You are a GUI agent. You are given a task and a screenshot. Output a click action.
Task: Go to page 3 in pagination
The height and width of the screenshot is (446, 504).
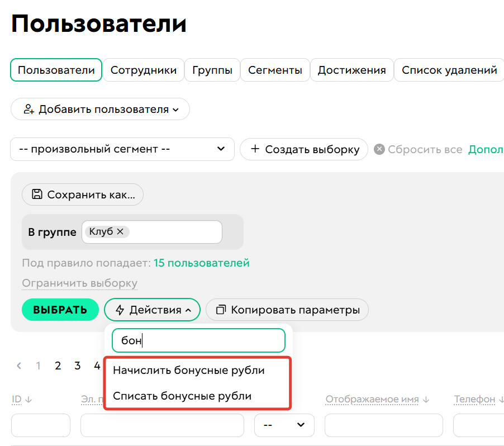click(77, 366)
